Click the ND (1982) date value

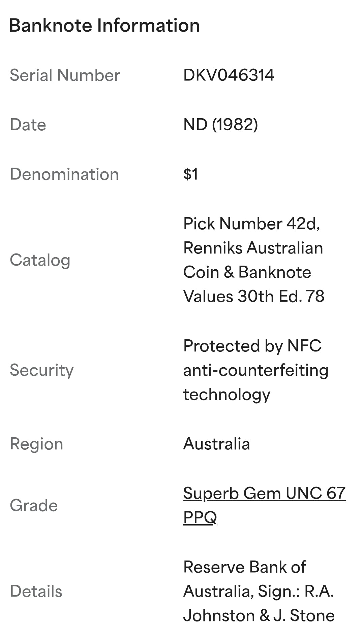tap(220, 125)
